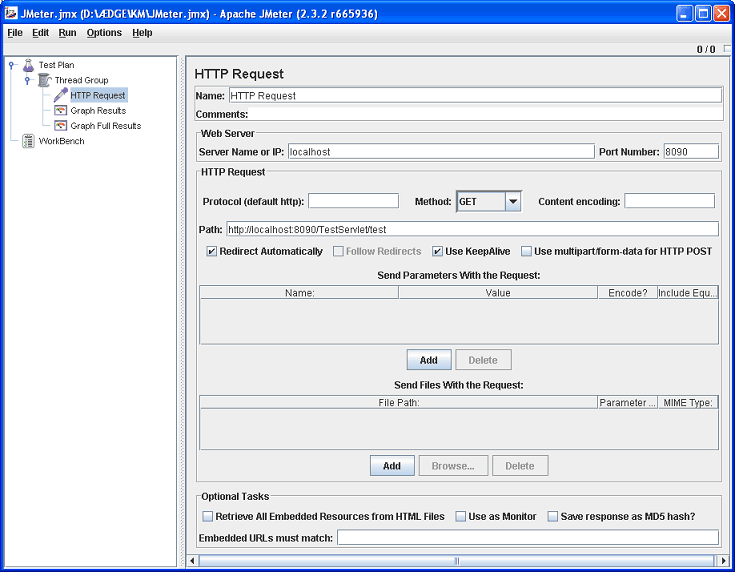The image size is (735, 572).
Task: Click Add under Send Parameters table
Action: 429,360
